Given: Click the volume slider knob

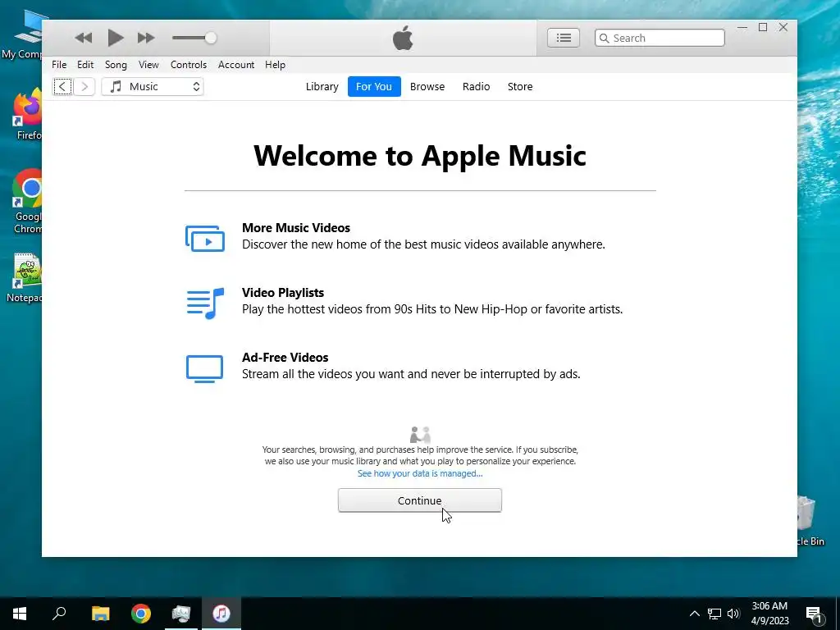Looking at the screenshot, I should click(x=211, y=38).
